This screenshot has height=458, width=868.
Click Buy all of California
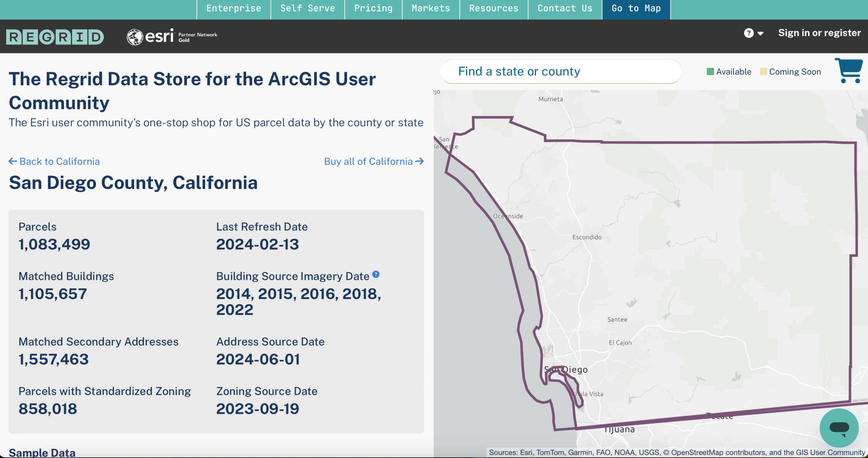pos(367,161)
